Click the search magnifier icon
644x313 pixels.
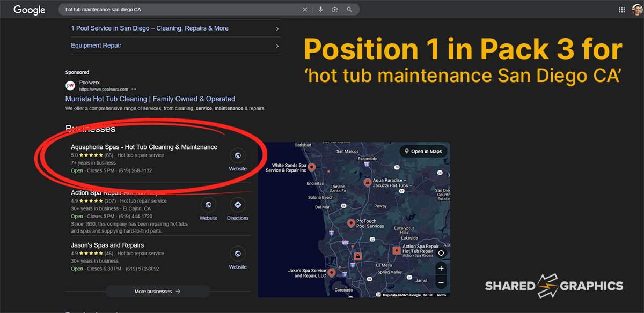click(x=349, y=10)
